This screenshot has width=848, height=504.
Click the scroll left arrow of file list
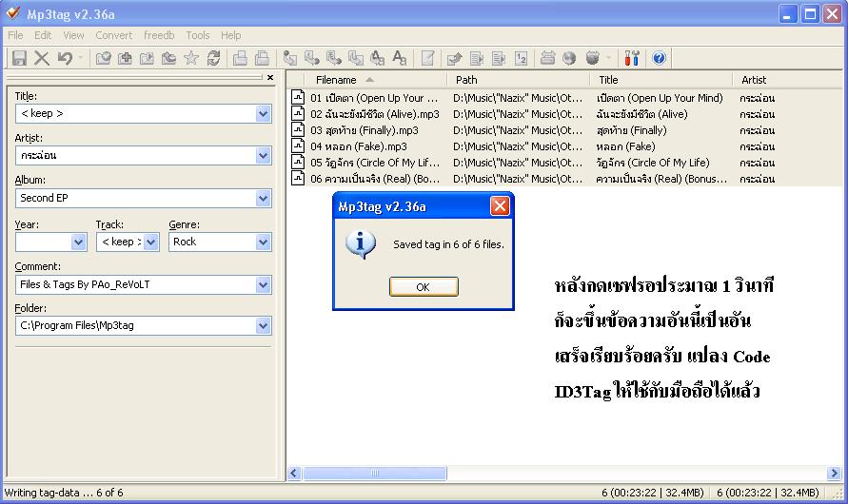pyautogui.click(x=294, y=474)
